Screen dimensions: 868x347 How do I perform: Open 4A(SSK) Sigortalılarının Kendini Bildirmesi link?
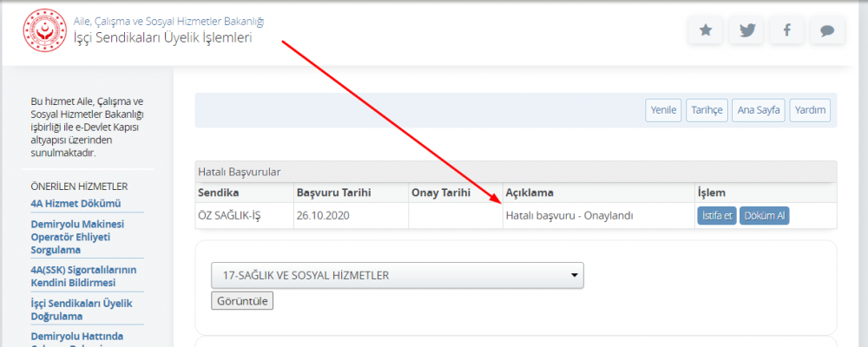pos(83,276)
